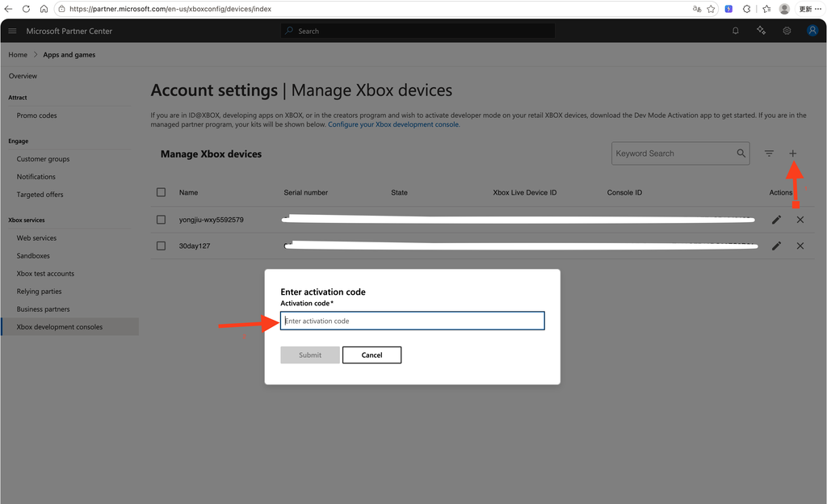Add a new Xbox device with plus icon
This screenshot has width=827, height=504.
[x=793, y=153]
